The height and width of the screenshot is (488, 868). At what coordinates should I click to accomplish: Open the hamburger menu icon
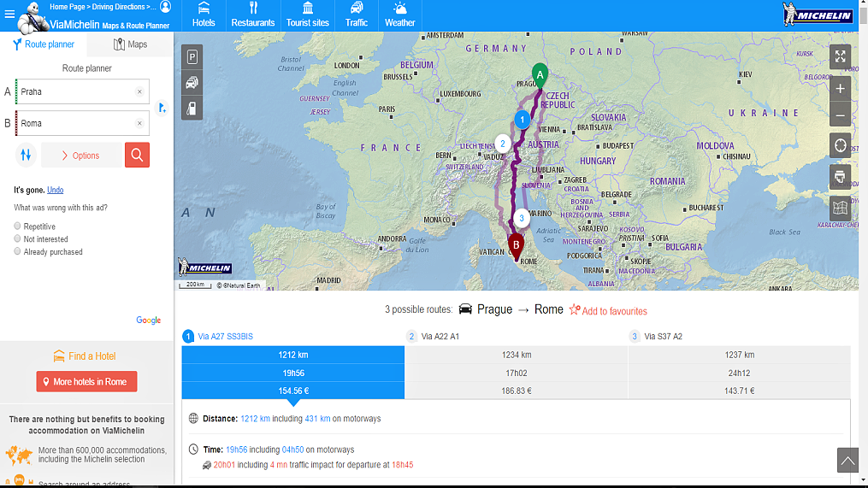(9, 14)
